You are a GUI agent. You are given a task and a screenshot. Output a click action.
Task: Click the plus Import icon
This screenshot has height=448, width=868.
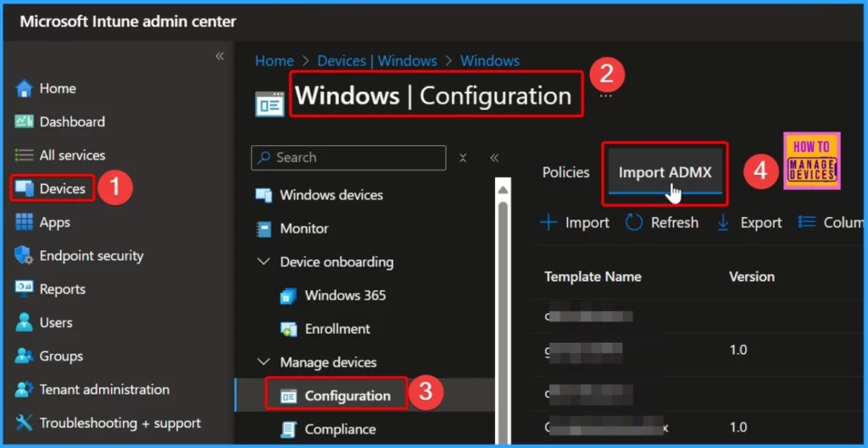548,223
